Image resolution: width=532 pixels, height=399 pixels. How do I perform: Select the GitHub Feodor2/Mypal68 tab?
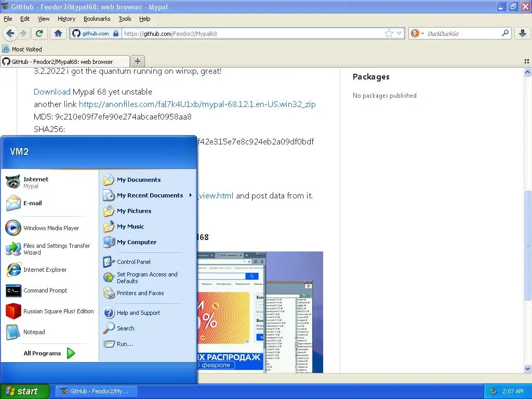coord(65,61)
